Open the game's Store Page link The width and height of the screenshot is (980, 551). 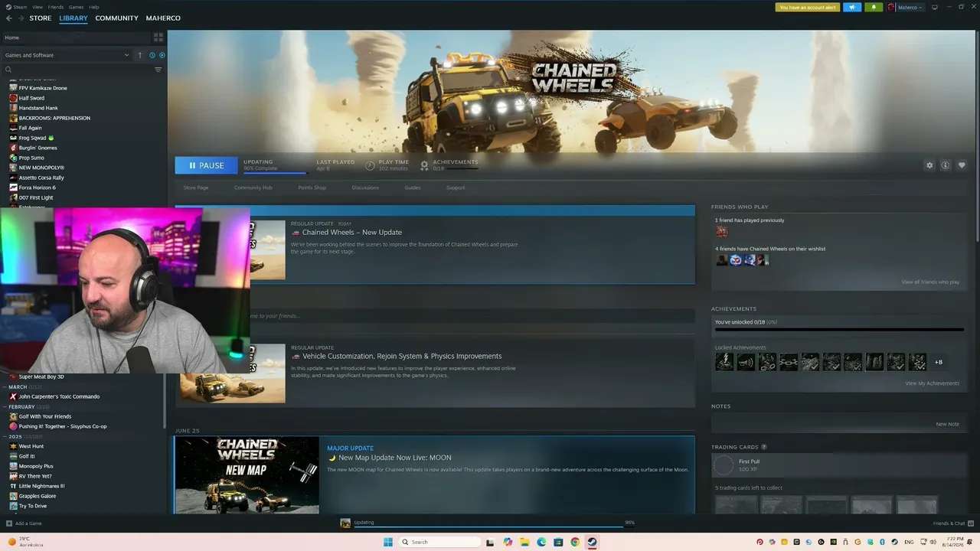(x=196, y=187)
